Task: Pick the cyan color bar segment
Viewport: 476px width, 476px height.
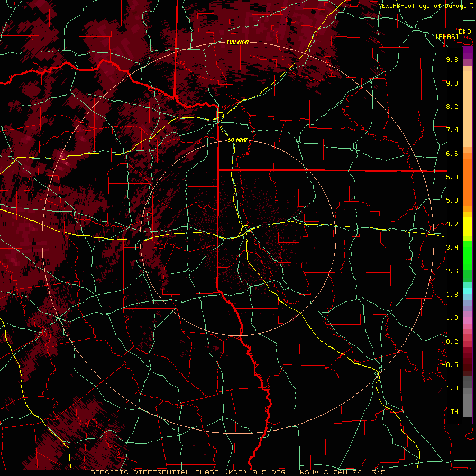Action: click(x=467, y=291)
